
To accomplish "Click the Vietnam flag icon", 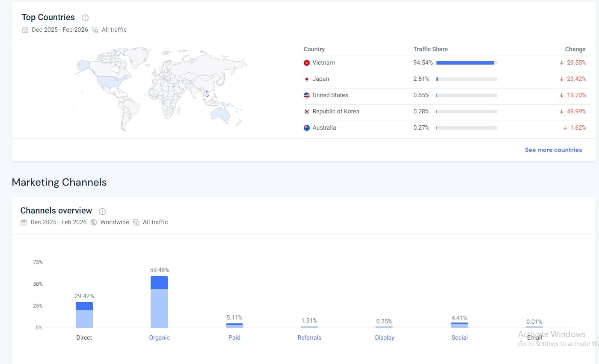I will (307, 63).
